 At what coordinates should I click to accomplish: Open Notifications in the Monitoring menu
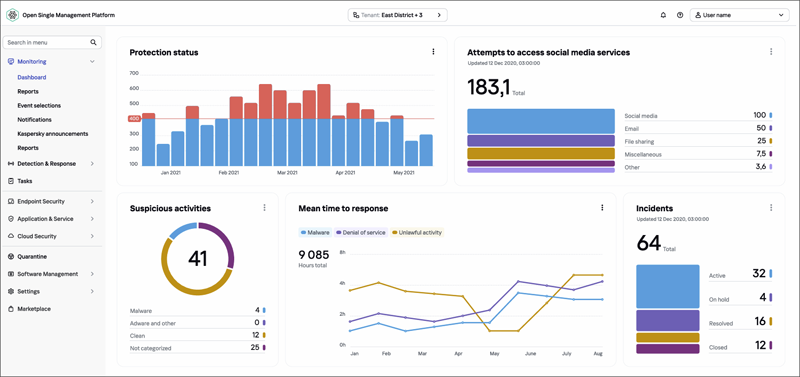34,119
